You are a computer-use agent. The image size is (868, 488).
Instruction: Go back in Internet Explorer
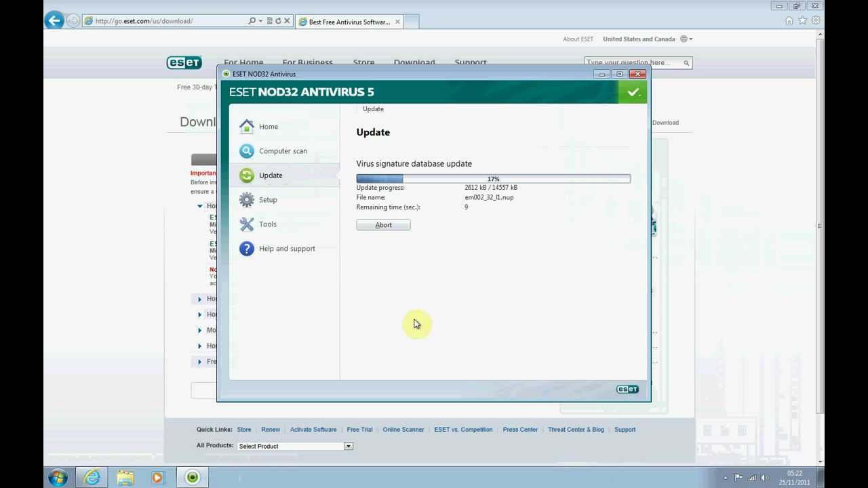54,20
